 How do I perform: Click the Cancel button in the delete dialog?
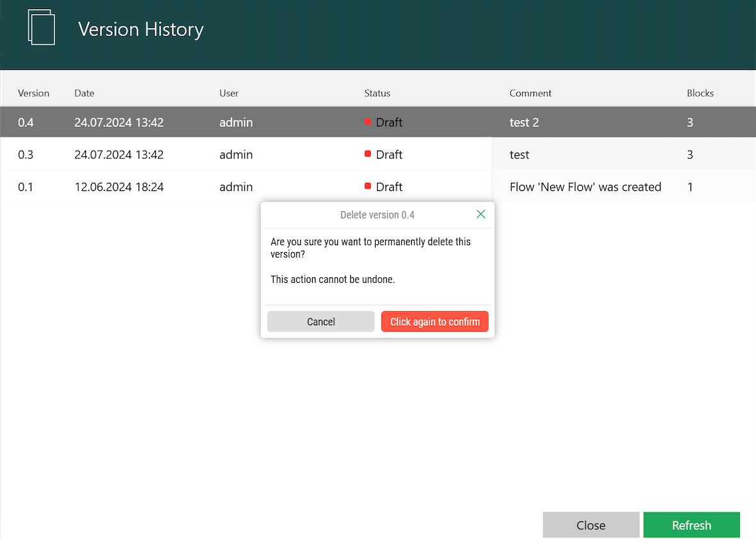tap(321, 321)
